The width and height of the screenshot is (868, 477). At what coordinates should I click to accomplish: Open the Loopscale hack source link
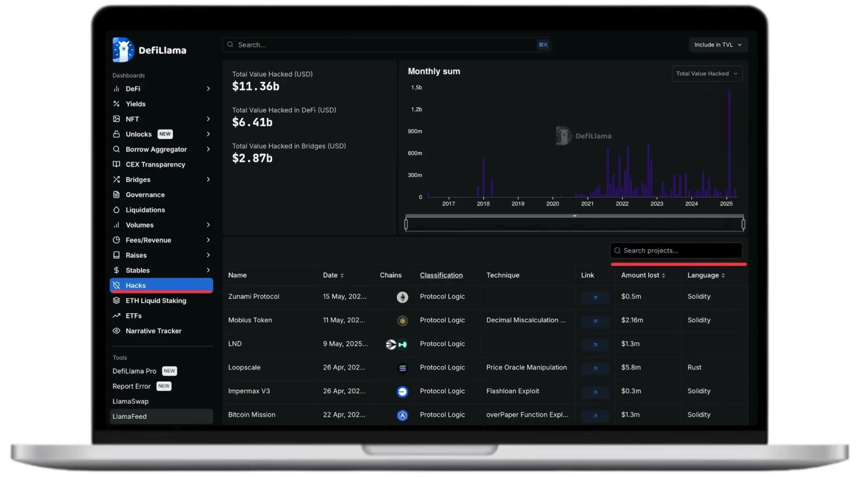click(595, 368)
